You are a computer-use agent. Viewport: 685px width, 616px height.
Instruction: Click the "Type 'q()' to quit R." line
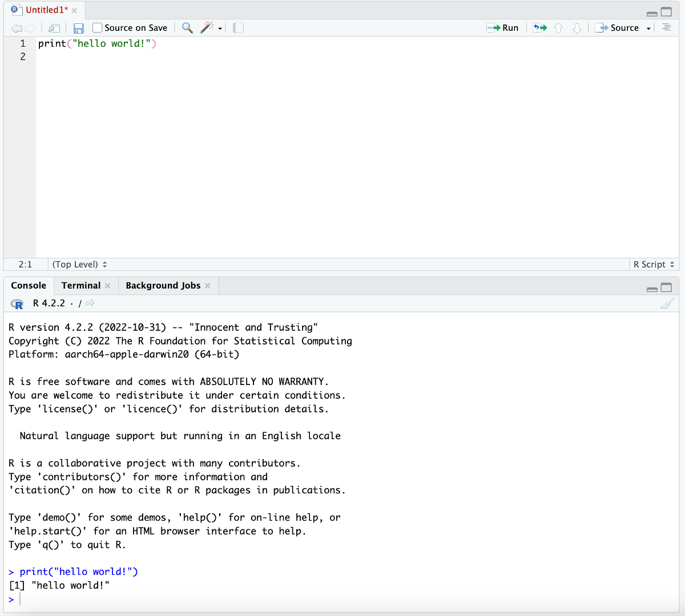pos(67,545)
